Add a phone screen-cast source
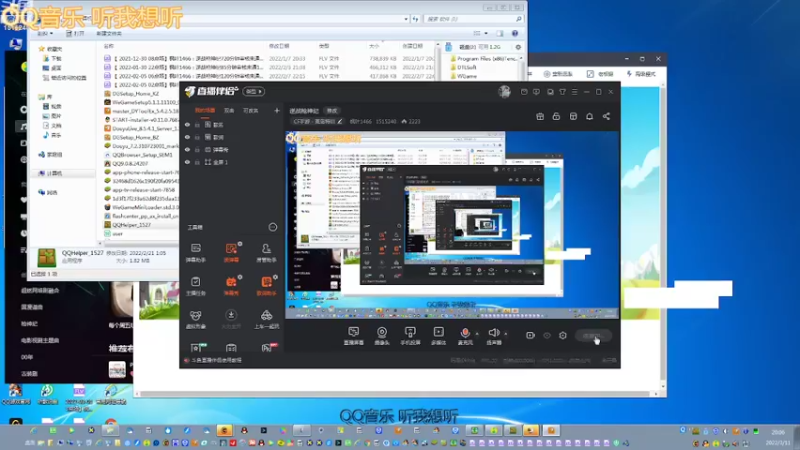Image resolution: width=800 pixels, height=450 pixels. tap(410, 336)
